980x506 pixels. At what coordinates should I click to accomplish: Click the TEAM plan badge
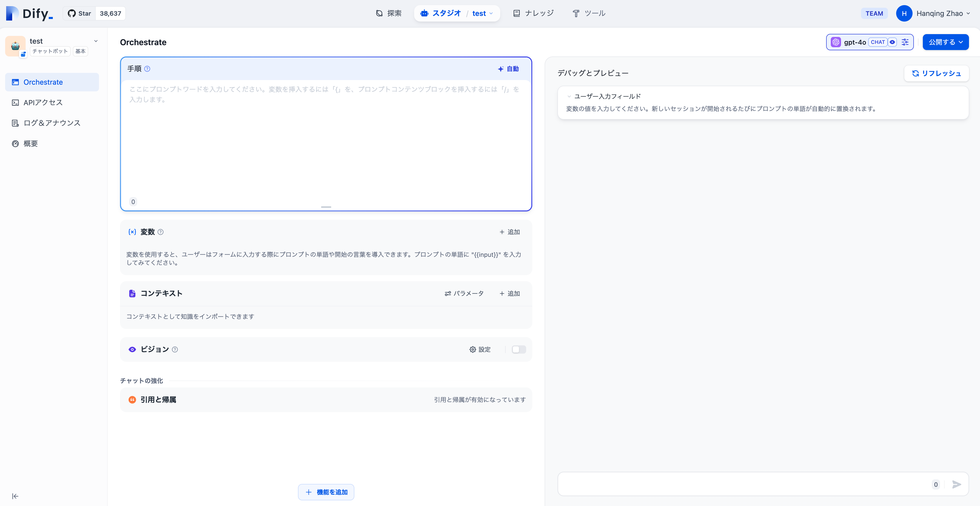pyautogui.click(x=874, y=13)
